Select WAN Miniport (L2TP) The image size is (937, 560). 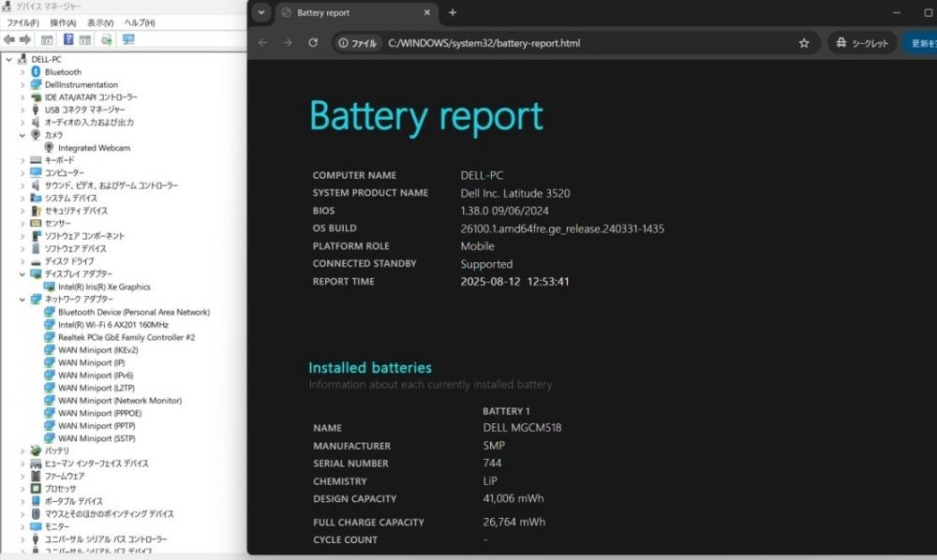97,388
